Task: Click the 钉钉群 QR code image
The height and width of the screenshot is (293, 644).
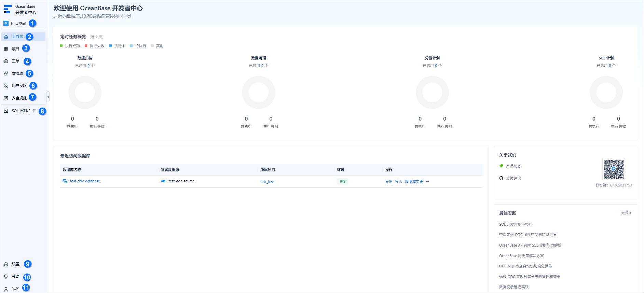Action: click(x=614, y=169)
